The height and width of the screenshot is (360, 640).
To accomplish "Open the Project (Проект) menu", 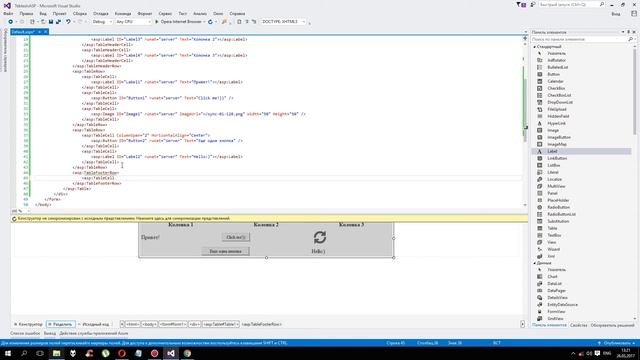I will [x=59, y=13].
